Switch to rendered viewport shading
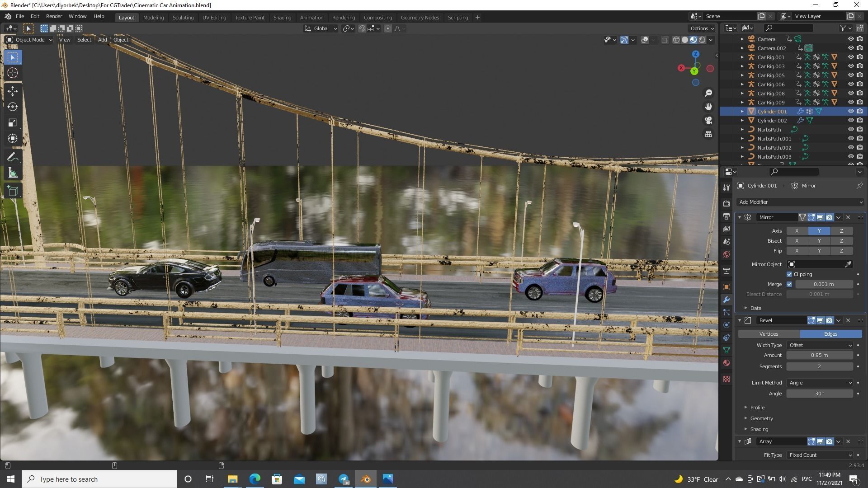Image resolution: width=868 pixels, height=488 pixels. tap(702, 40)
